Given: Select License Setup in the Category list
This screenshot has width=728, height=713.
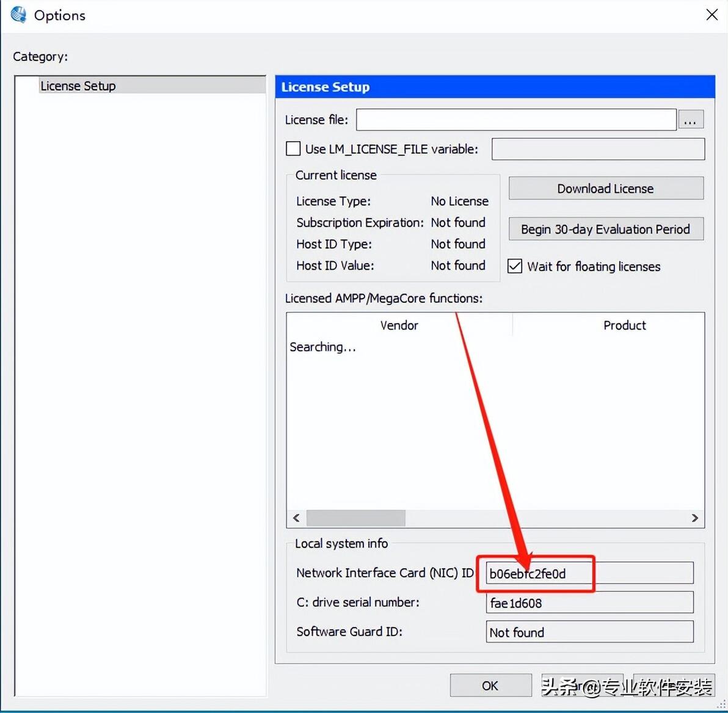Looking at the screenshot, I should coord(152,86).
